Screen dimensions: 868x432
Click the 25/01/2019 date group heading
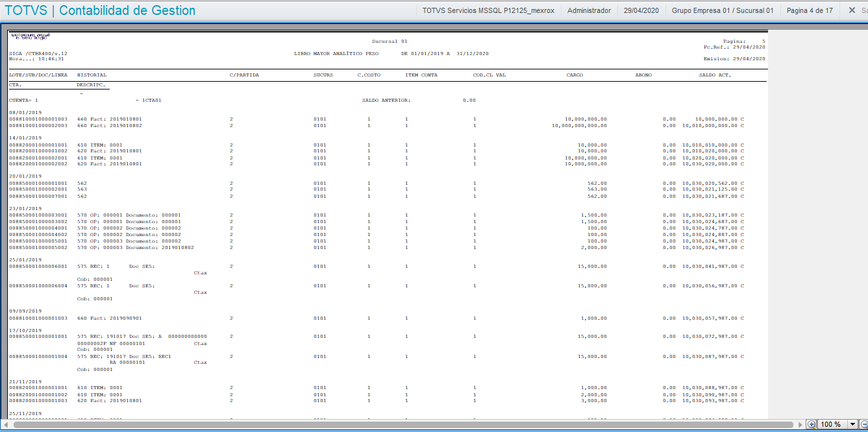coord(25,259)
